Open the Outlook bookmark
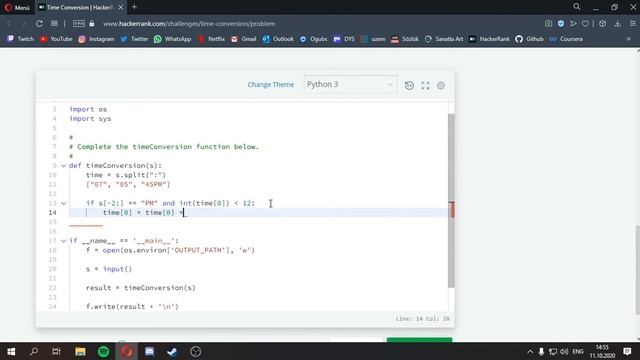 pyautogui.click(x=278, y=39)
